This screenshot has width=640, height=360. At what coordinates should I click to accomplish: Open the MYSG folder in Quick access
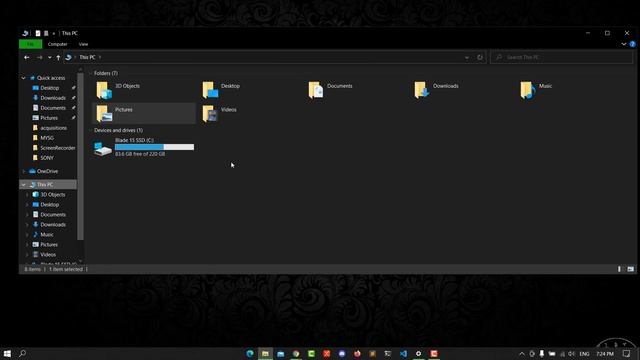47,138
